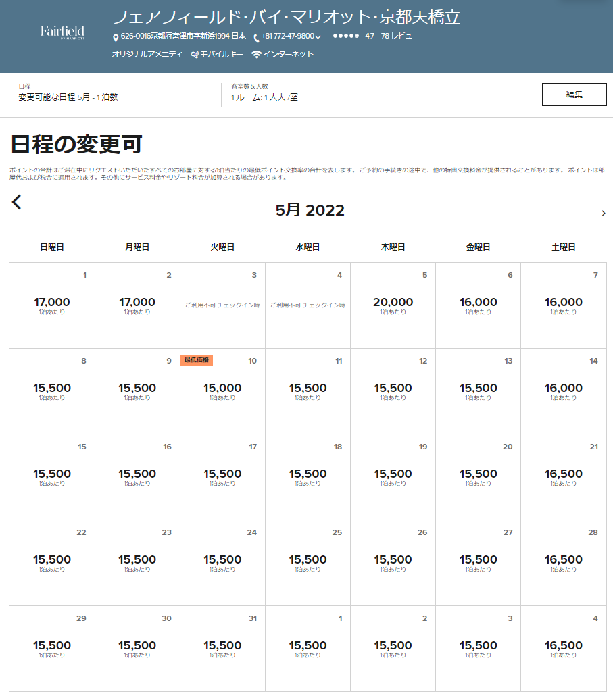The height and width of the screenshot is (700, 613).
Task: Expand the phone number dropdown chevron
Action: [x=318, y=37]
